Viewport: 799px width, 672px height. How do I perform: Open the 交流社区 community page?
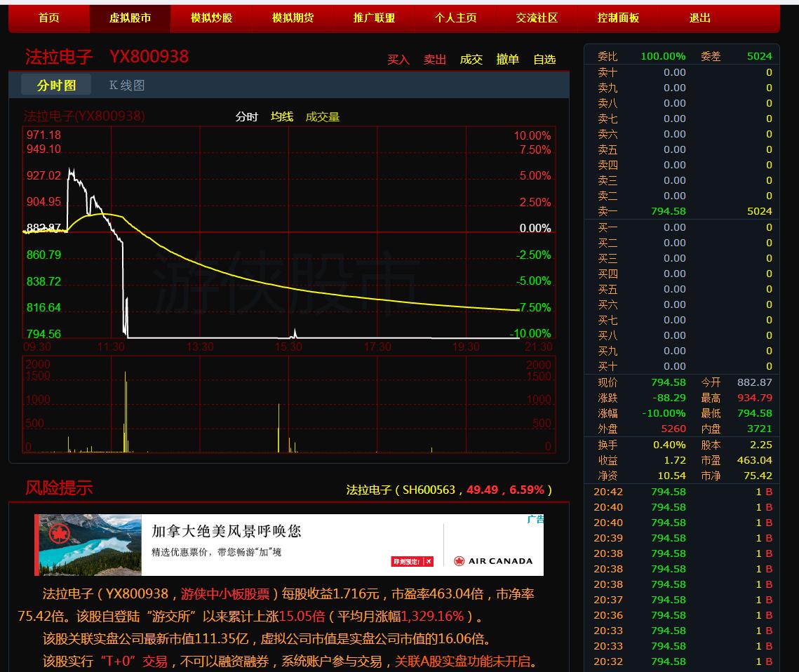[537, 18]
